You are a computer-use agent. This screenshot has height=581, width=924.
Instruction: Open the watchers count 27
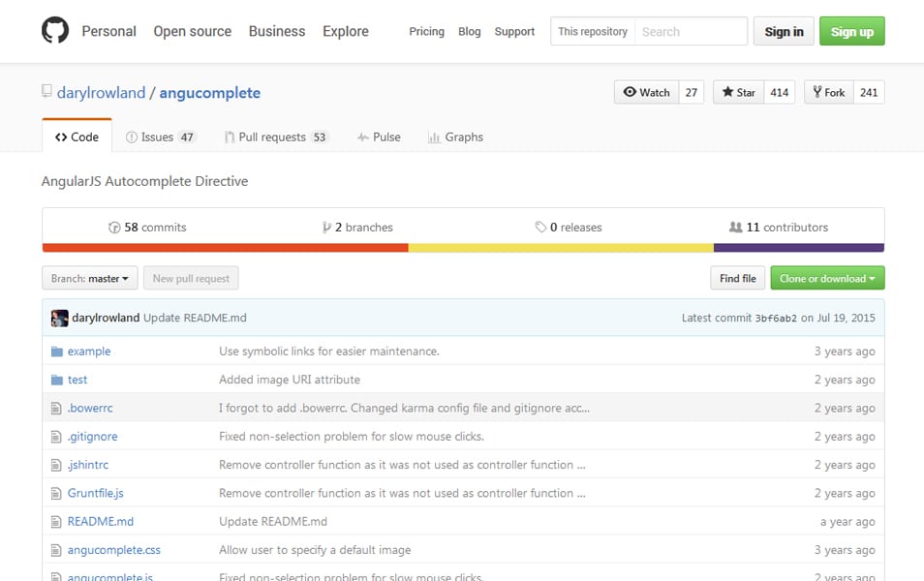[692, 93]
